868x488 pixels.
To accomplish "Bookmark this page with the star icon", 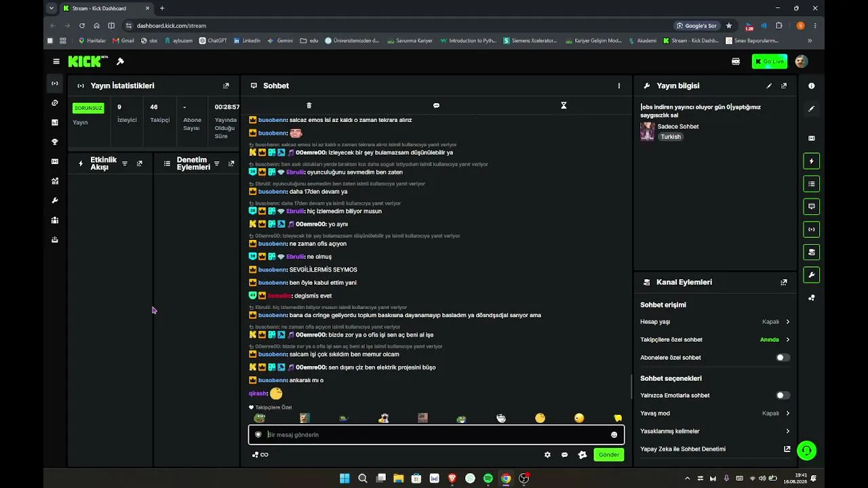I will (729, 26).
